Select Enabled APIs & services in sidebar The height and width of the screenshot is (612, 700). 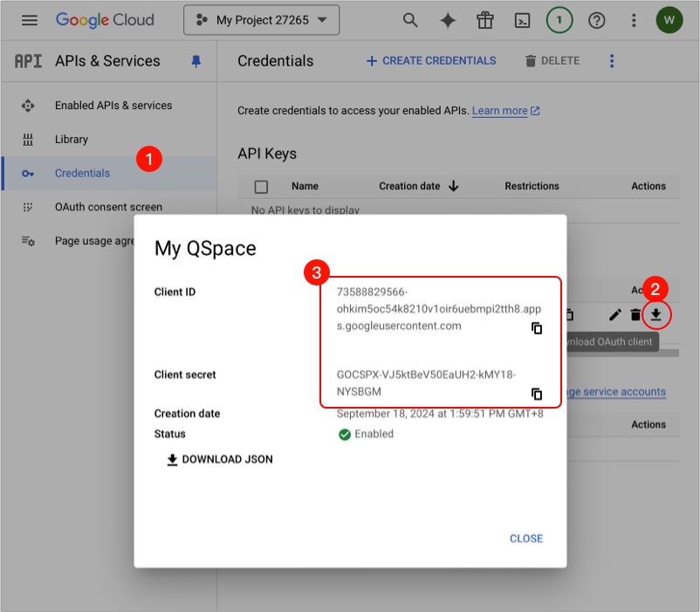113,106
